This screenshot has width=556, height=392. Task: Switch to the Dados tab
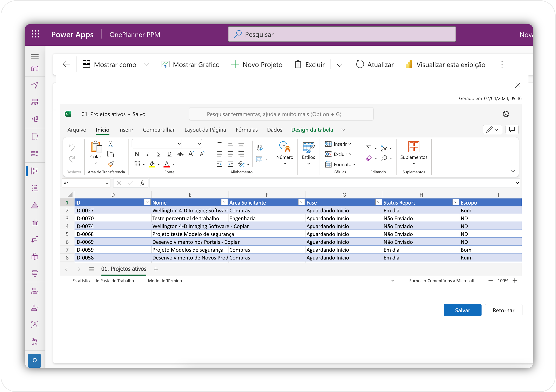(275, 130)
